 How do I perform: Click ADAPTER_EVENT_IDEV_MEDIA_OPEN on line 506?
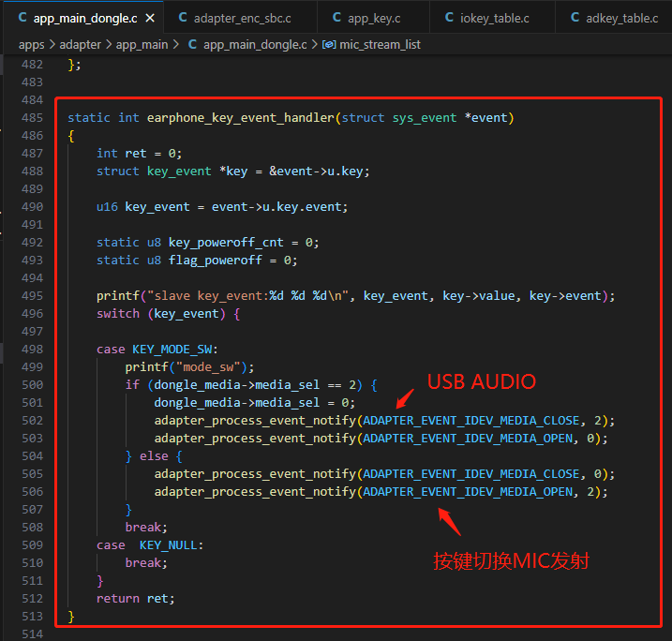pos(468,492)
